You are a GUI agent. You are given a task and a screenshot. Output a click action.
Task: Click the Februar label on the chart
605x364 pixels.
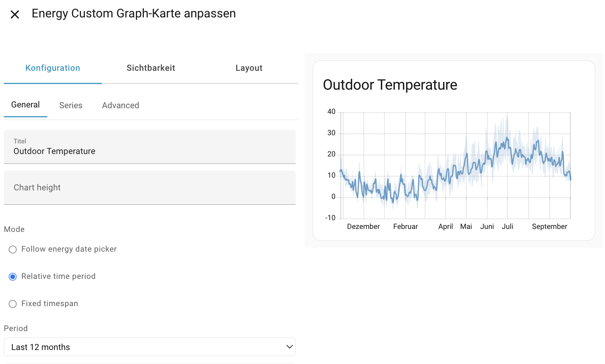tap(405, 227)
